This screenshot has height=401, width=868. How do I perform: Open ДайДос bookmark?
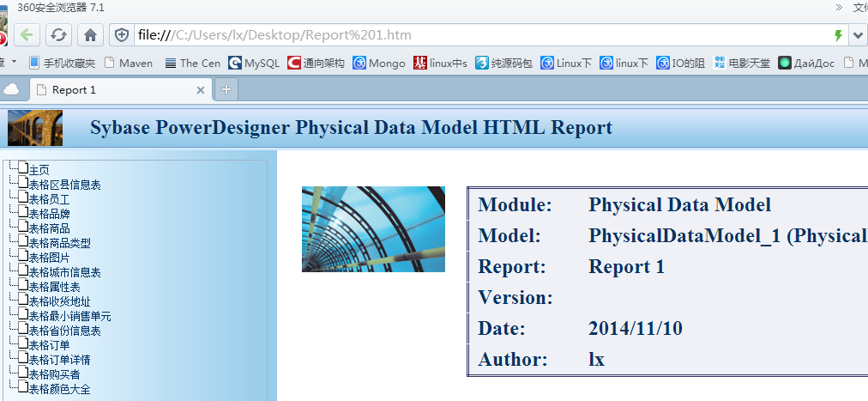click(x=806, y=64)
